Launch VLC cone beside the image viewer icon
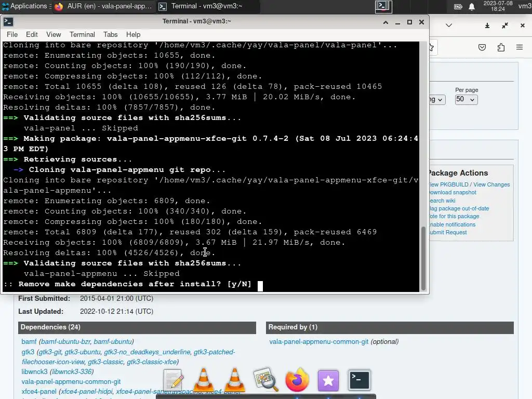532x399 pixels. (x=235, y=379)
